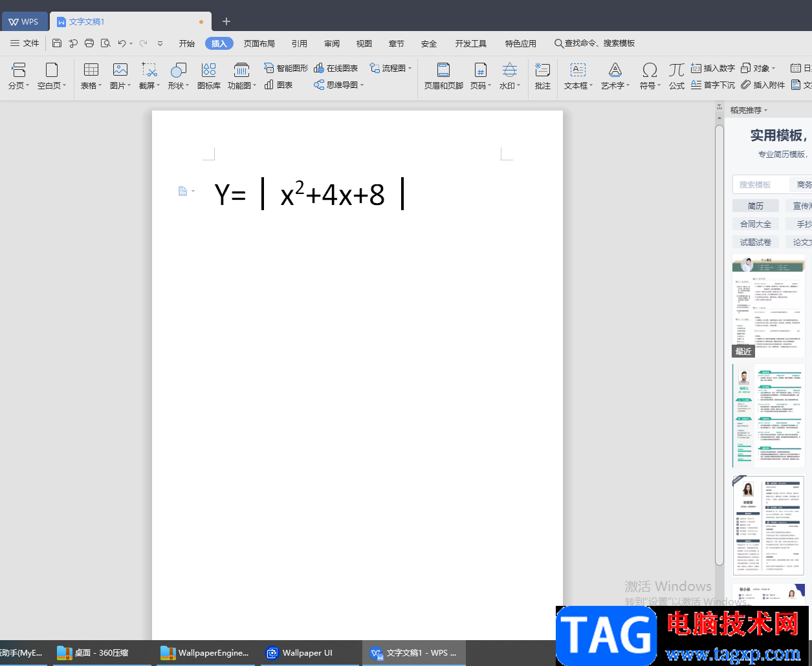The image size is (812, 666).
Task: Open WallpaperEngine folder in taskbar
Action: pyautogui.click(x=205, y=653)
